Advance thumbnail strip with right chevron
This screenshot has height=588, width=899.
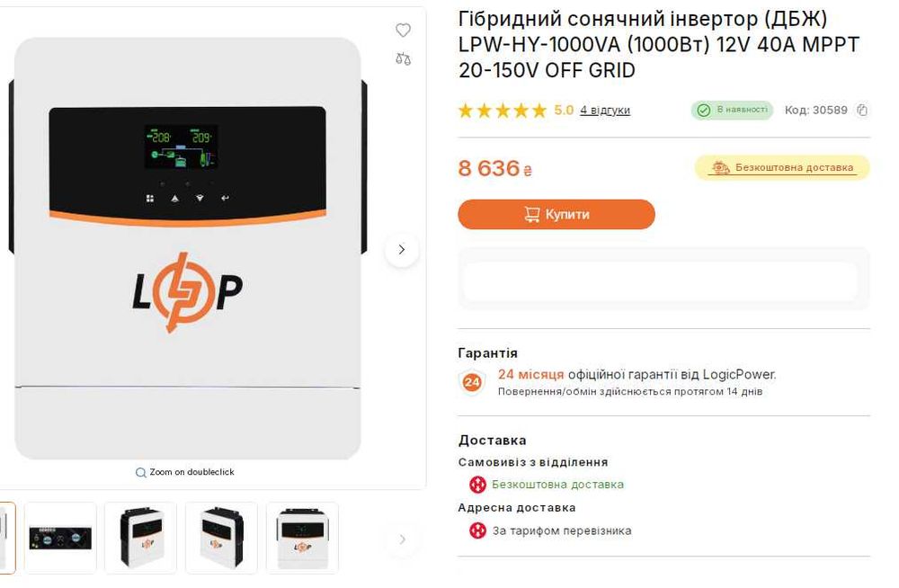pyautogui.click(x=402, y=539)
